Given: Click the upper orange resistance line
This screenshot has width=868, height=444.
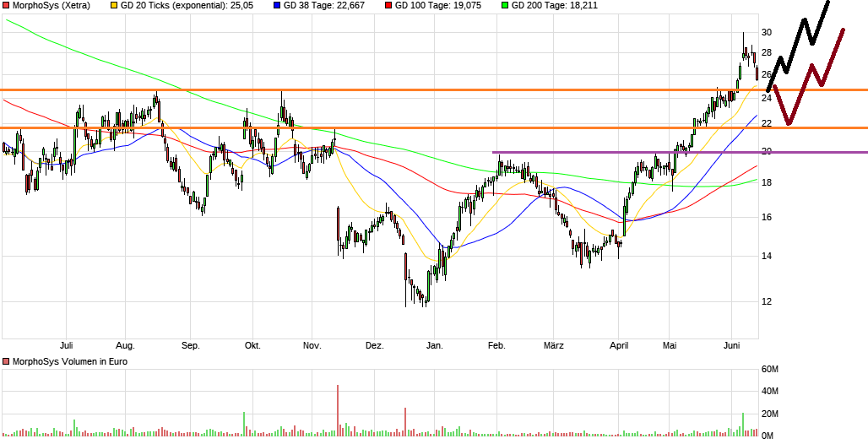Looking at the screenshot, I should pos(338,89).
